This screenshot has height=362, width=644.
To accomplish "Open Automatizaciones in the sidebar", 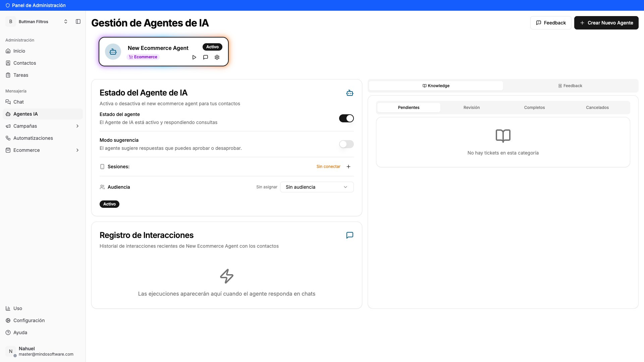I will click(x=43, y=138).
